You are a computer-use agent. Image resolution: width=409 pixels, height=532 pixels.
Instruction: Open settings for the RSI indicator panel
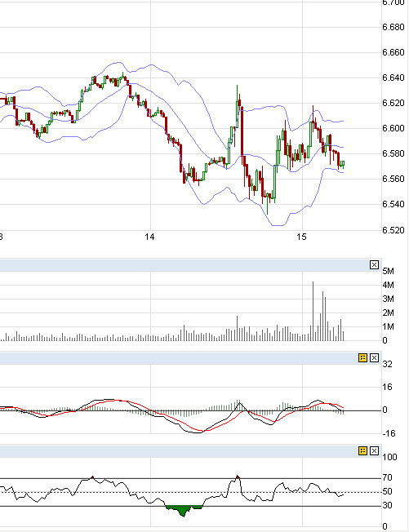coord(362,451)
